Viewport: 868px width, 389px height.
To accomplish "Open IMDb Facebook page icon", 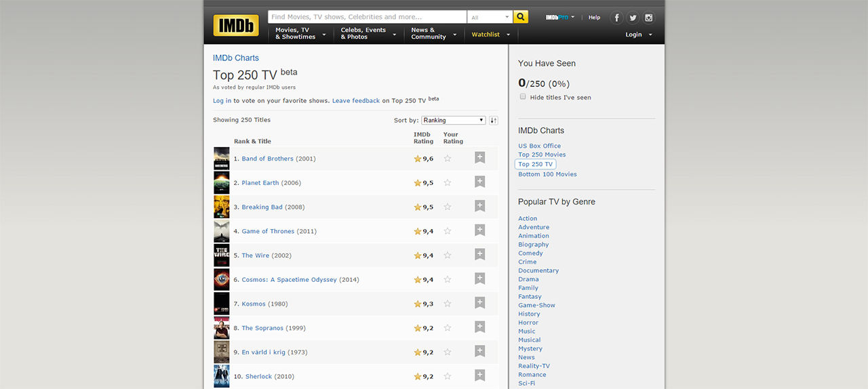I will point(616,18).
